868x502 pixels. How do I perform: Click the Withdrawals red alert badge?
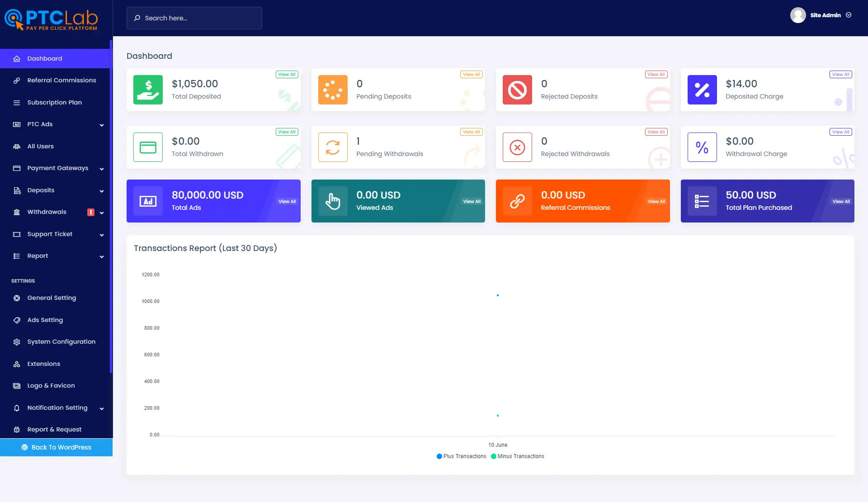click(91, 212)
